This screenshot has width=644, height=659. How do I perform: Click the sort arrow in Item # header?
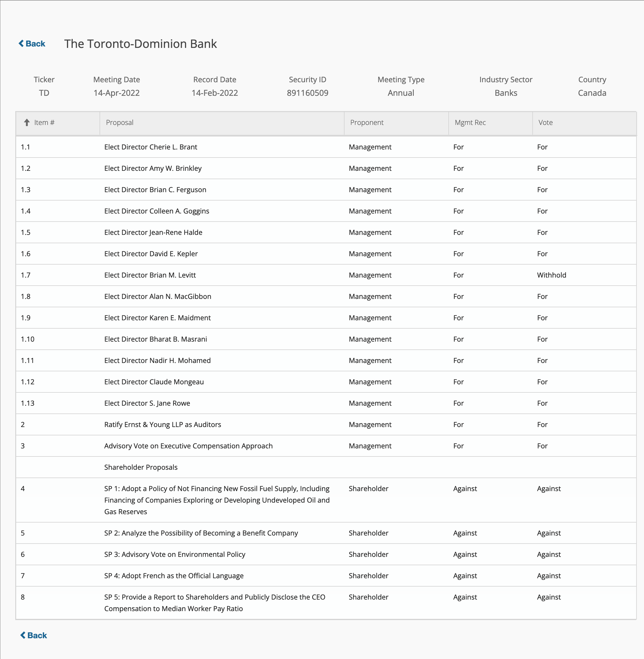(27, 122)
